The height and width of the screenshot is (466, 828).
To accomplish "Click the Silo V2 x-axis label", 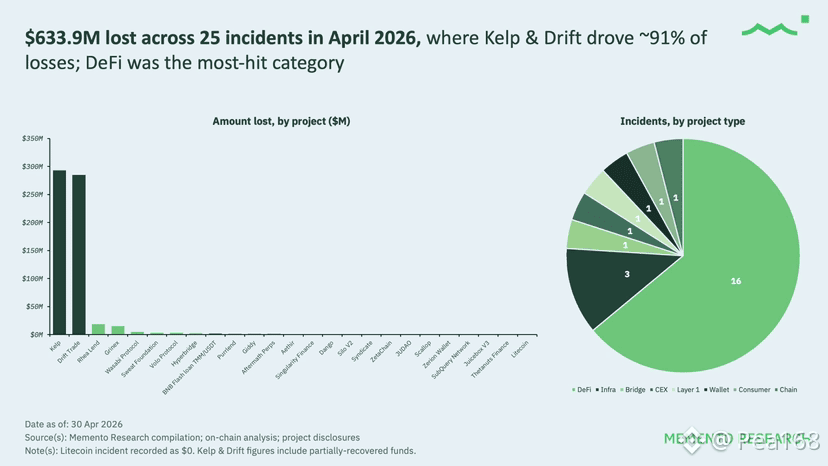I will coord(345,349).
